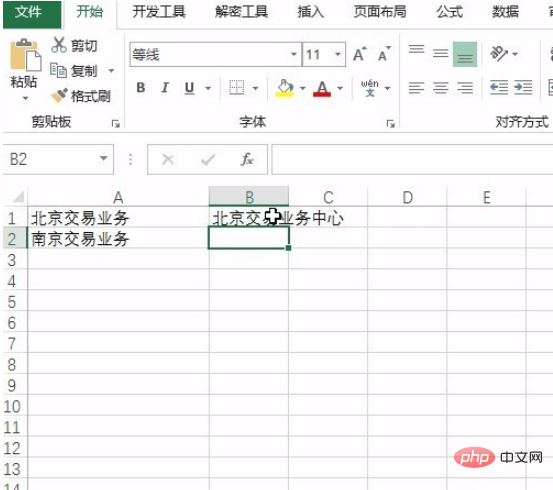Open the Formulas (公式) tab

(449, 12)
